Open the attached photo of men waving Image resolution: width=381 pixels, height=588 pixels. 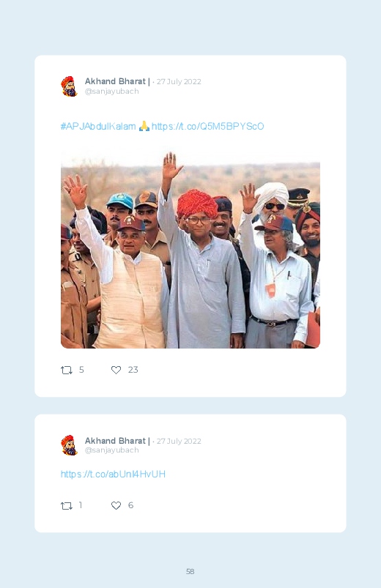pyautogui.click(x=190, y=250)
